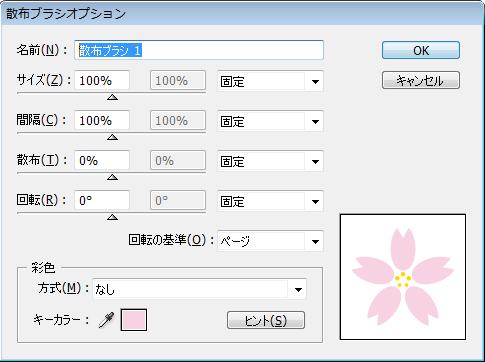Open the ヒント(S) tips button

pyautogui.click(x=266, y=320)
